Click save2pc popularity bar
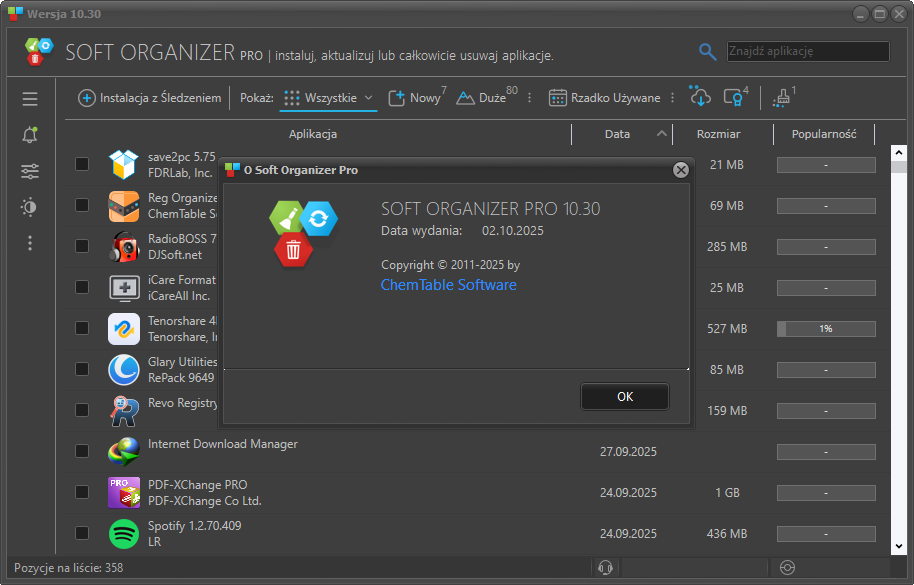Image resolution: width=914 pixels, height=585 pixels. pyautogui.click(x=826, y=165)
